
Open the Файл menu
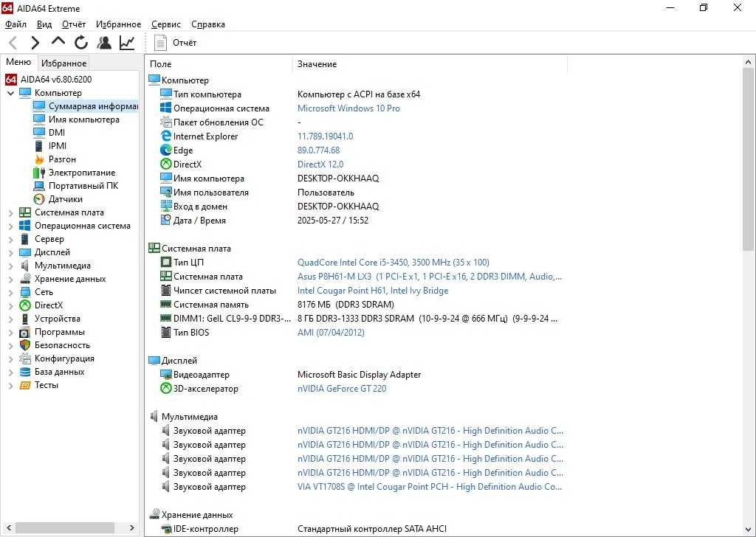click(16, 24)
